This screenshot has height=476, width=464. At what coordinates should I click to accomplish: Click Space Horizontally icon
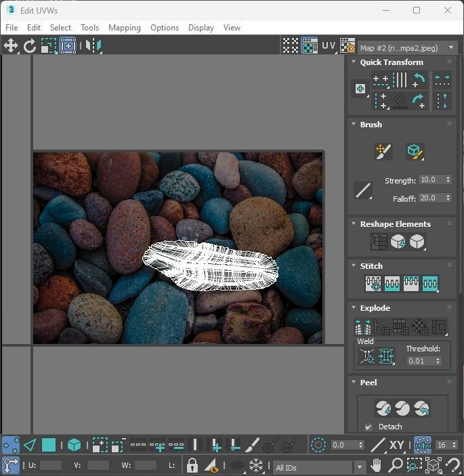[442, 81]
